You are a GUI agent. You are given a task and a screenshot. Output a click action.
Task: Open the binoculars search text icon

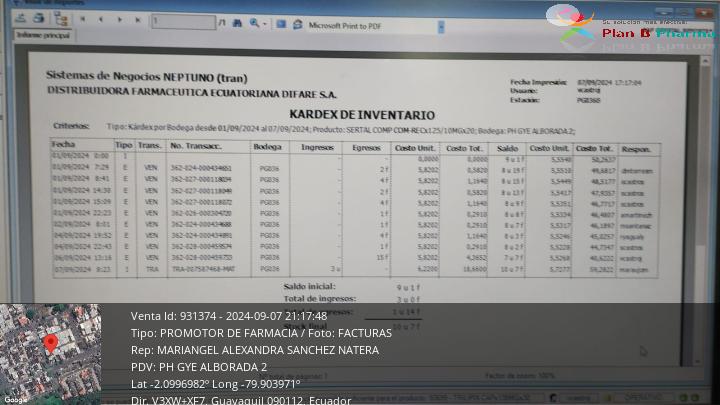click(x=237, y=22)
